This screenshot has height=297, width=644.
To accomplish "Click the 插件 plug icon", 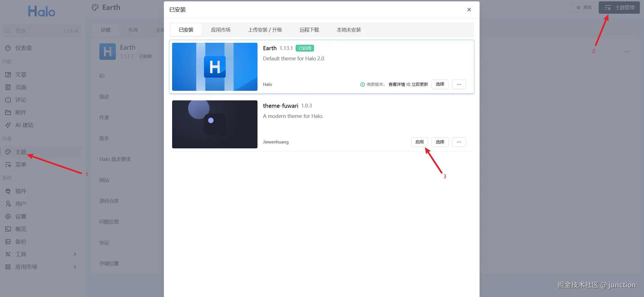I will click(x=8, y=191).
